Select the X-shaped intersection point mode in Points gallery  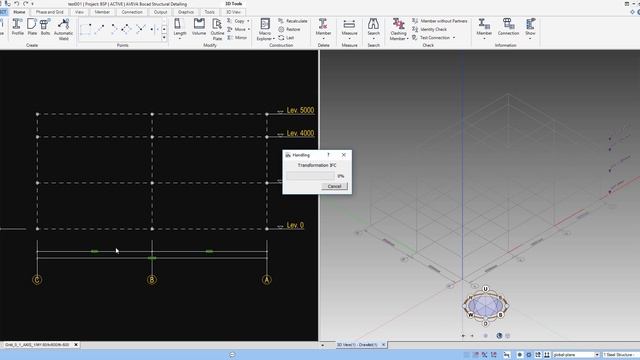[141, 29]
